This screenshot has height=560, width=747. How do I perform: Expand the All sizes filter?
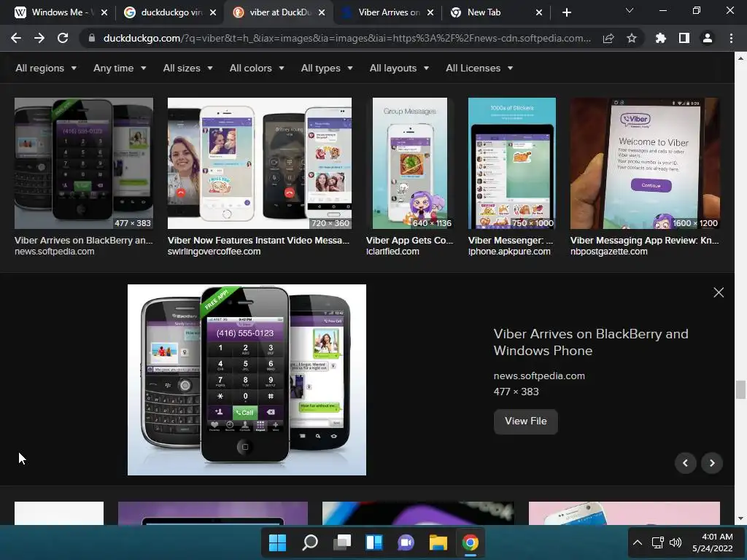point(187,68)
